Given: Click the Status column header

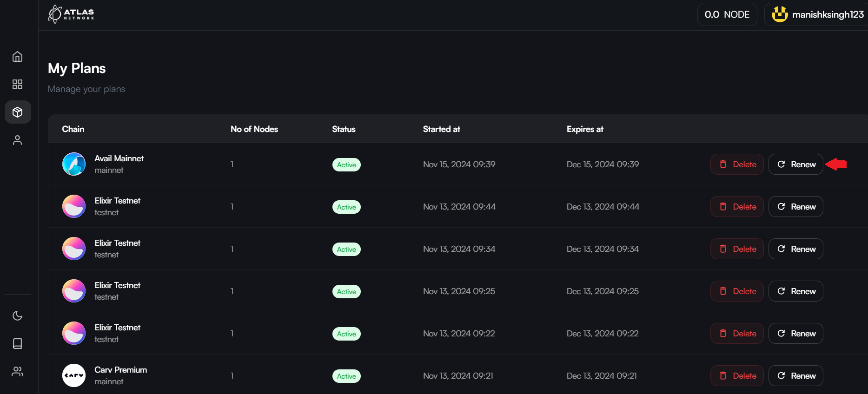Looking at the screenshot, I should (x=344, y=129).
